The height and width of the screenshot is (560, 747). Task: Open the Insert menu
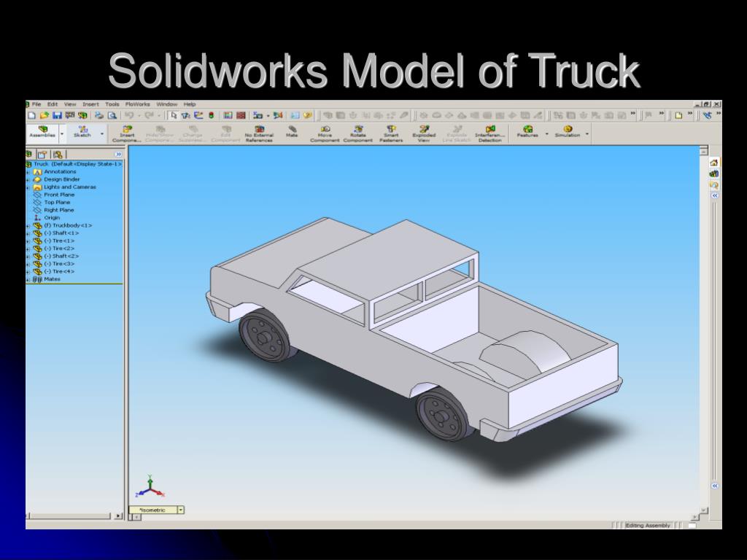click(x=90, y=104)
